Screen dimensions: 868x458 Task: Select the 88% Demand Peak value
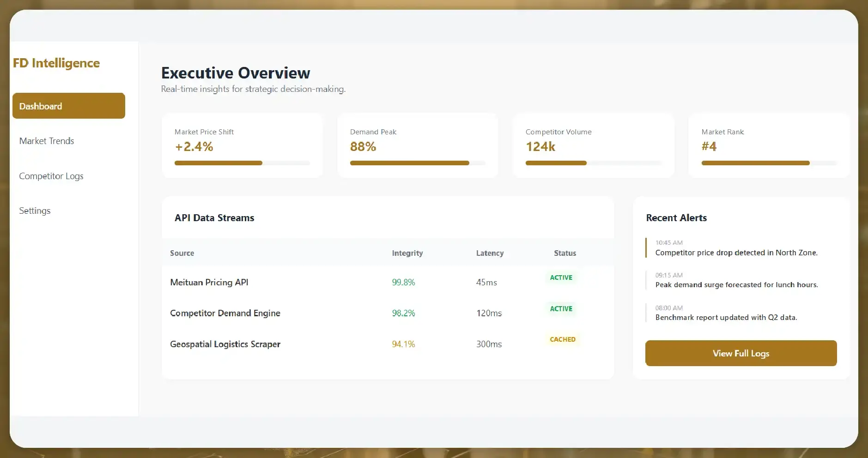point(363,147)
